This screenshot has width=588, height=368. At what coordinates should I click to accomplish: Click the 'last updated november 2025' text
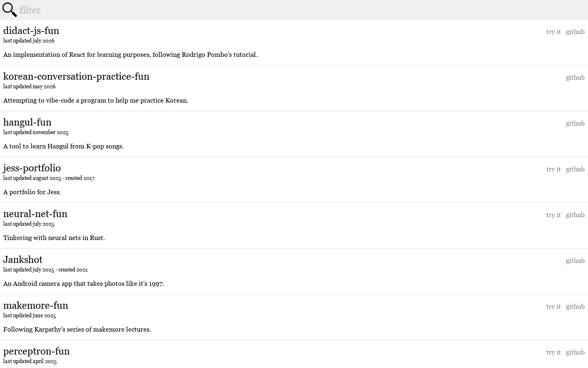[x=36, y=132]
